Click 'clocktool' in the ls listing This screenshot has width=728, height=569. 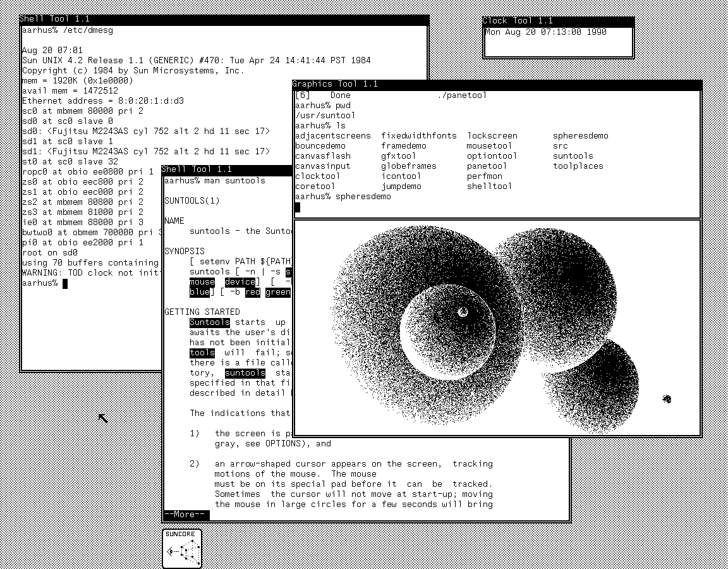(318, 176)
